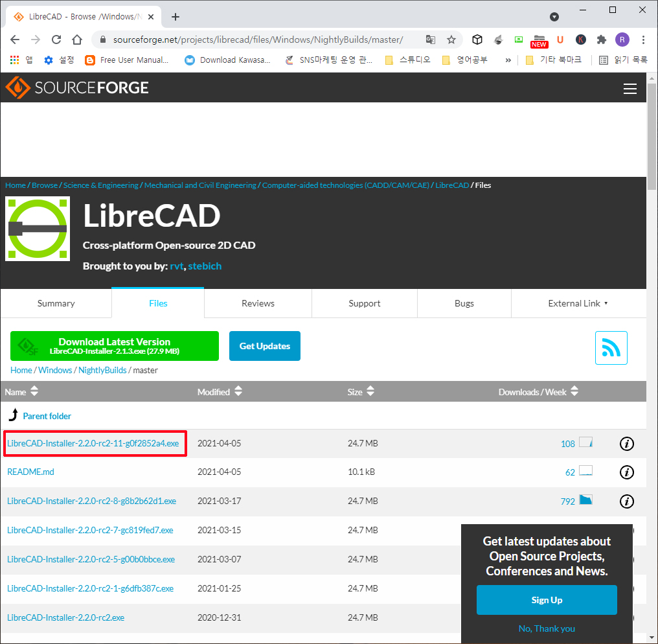Click the Get Updates button
658x644 pixels.
[265, 346]
